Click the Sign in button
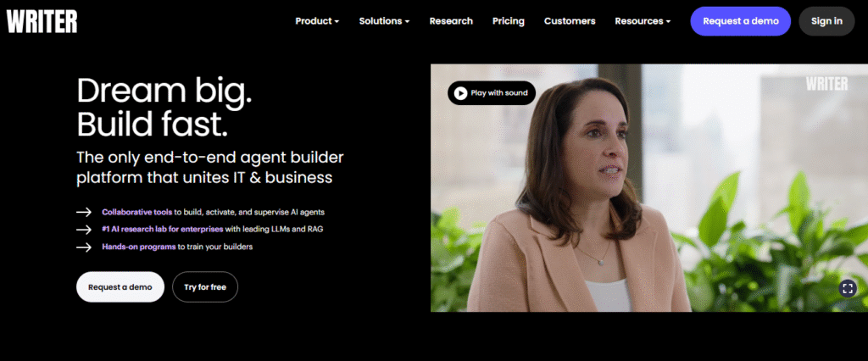 [x=826, y=21]
